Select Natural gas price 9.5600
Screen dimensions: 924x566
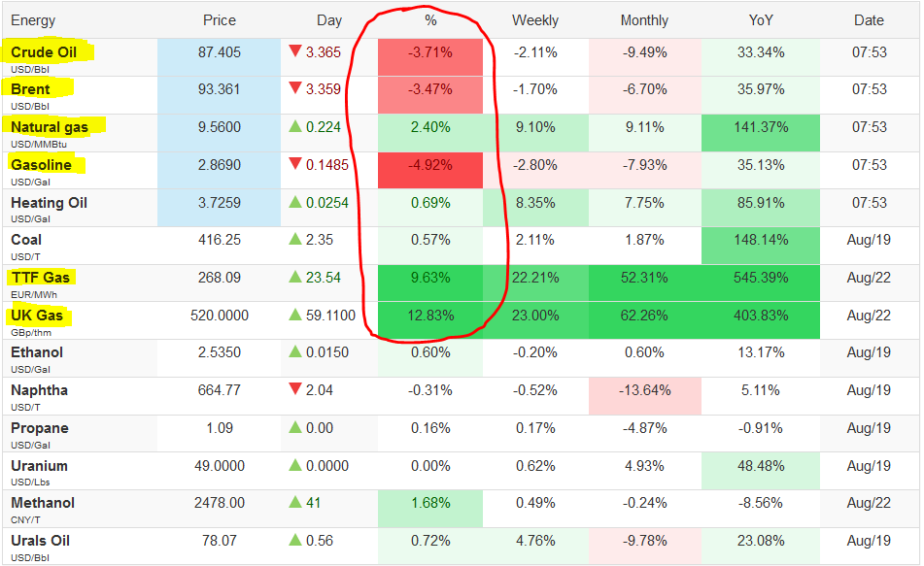tap(220, 127)
